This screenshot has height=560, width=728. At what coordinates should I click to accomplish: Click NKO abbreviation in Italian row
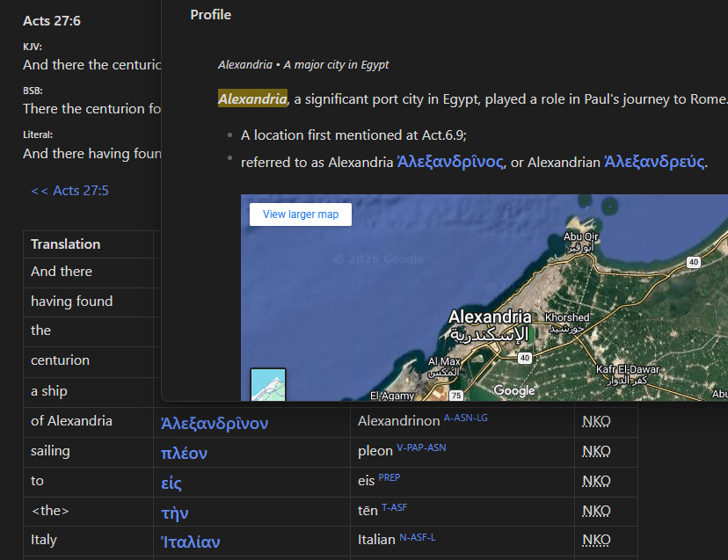pyautogui.click(x=596, y=540)
